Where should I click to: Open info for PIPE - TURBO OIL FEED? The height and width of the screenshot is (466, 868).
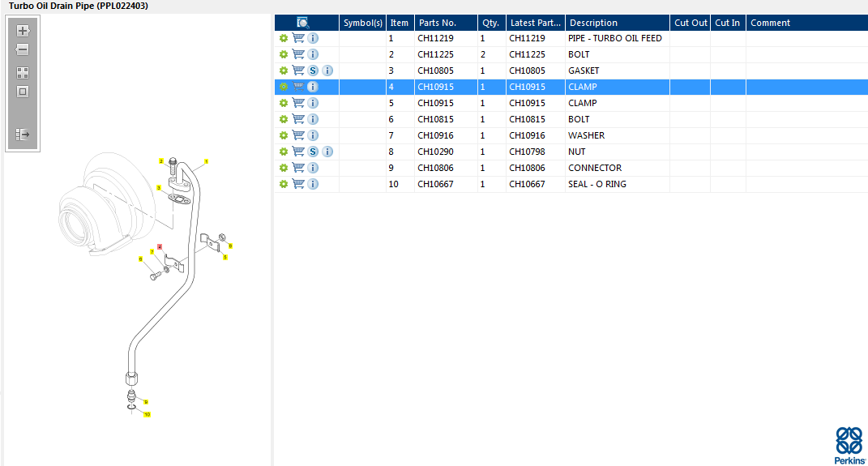coord(313,38)
